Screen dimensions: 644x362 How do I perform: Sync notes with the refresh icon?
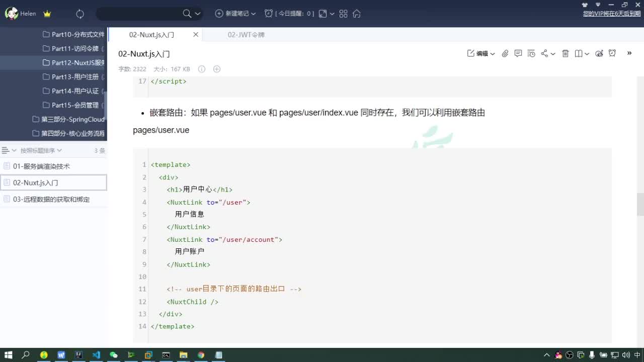(x=80, y=14)
